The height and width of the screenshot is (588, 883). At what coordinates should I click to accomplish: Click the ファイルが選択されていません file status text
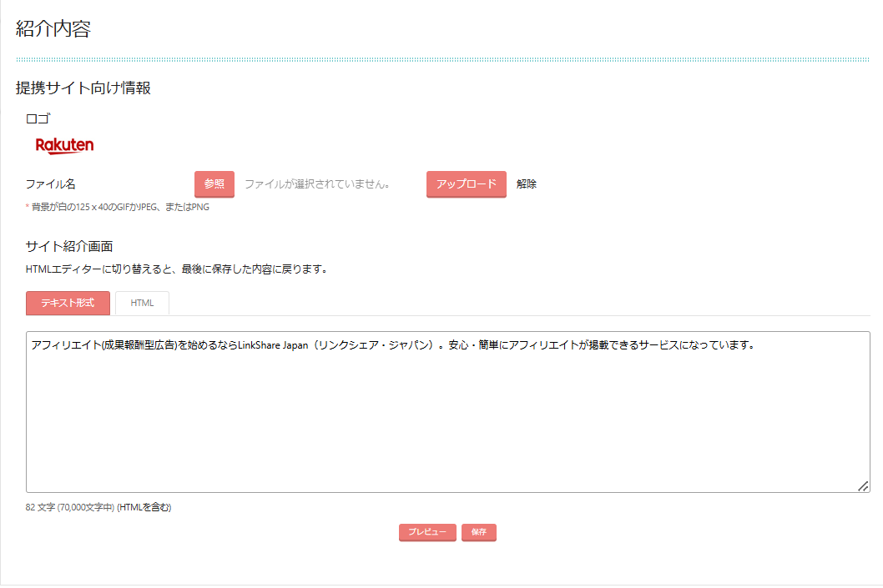click(317, 184)
